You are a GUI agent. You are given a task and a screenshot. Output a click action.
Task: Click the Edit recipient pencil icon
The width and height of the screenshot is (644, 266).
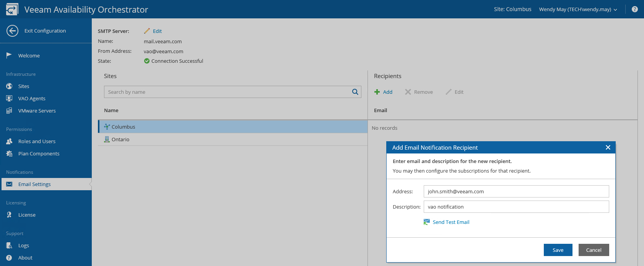(x=449, y=92)
